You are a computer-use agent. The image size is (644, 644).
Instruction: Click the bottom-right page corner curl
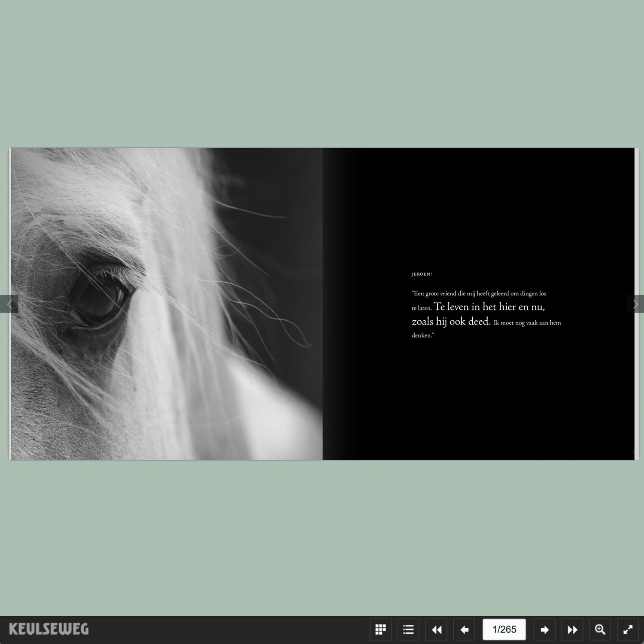point(633,452)
